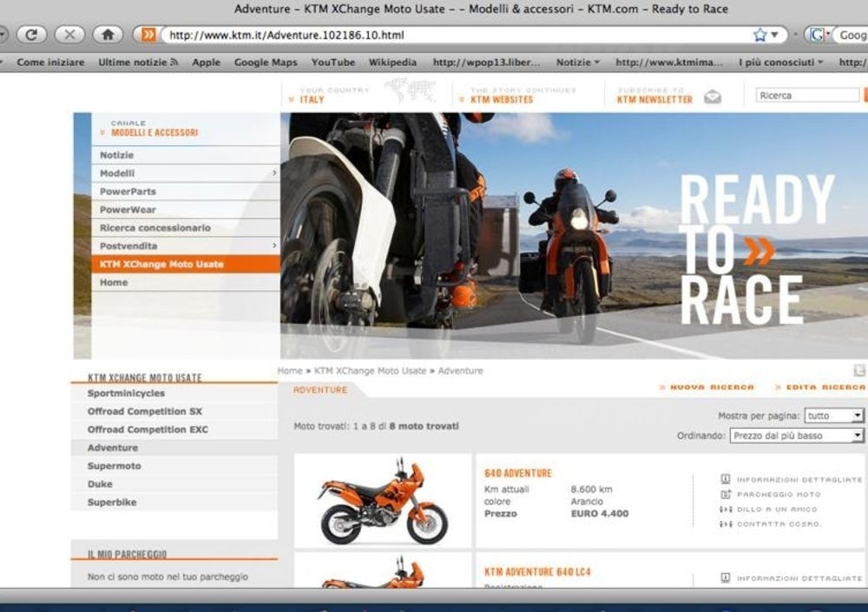Select PowerParts in the left menu

tap(128, 192)
